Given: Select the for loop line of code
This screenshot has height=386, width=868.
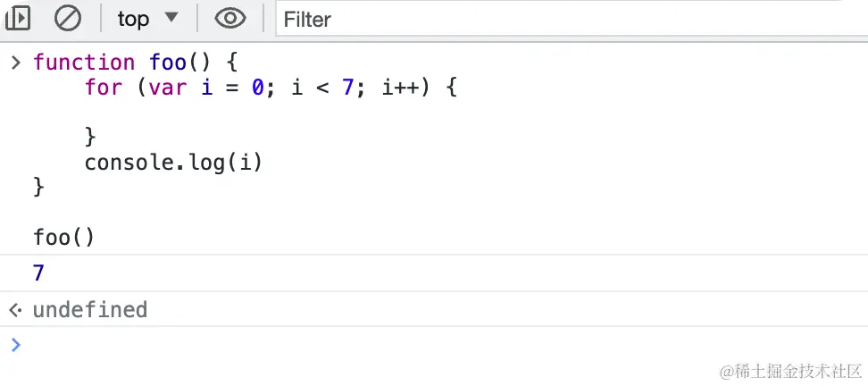Looking at the screenshot, I should (x=271, y=88).
